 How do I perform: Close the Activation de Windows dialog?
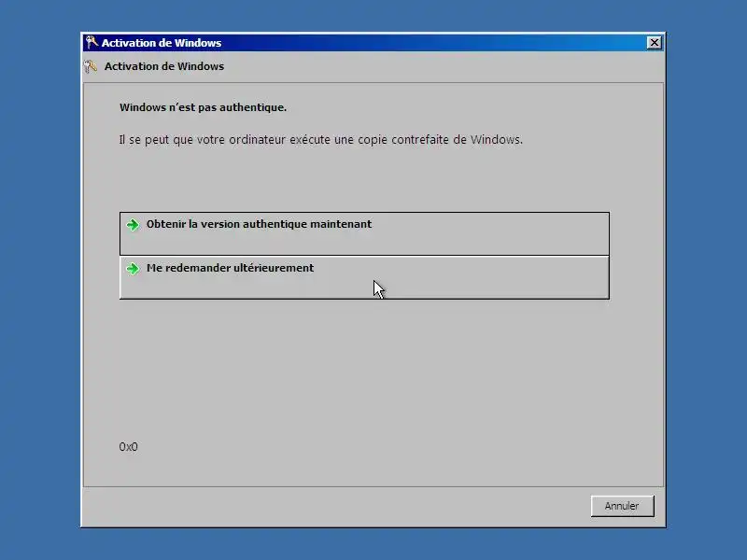coord(655,43)
